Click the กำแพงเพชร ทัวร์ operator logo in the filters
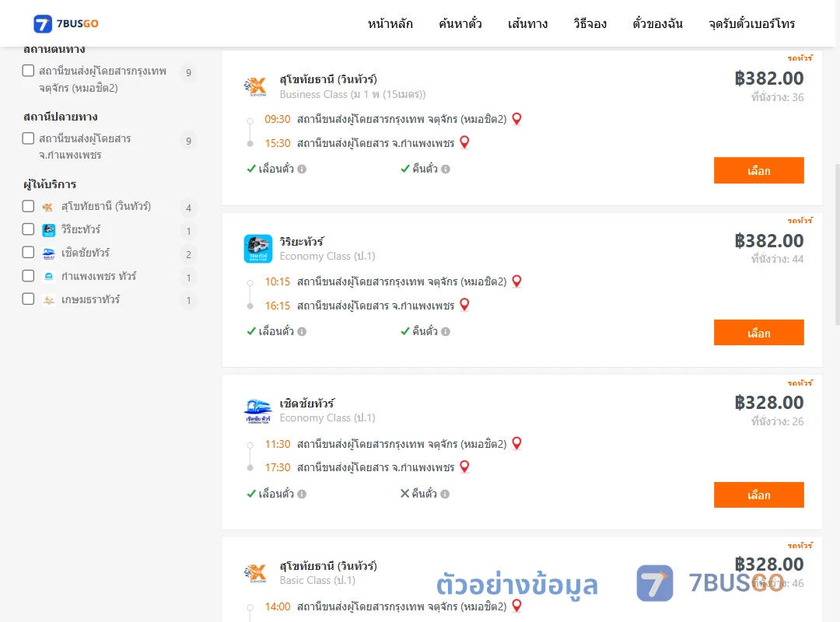This screenshot has width=840, height=622. [49, 277]
